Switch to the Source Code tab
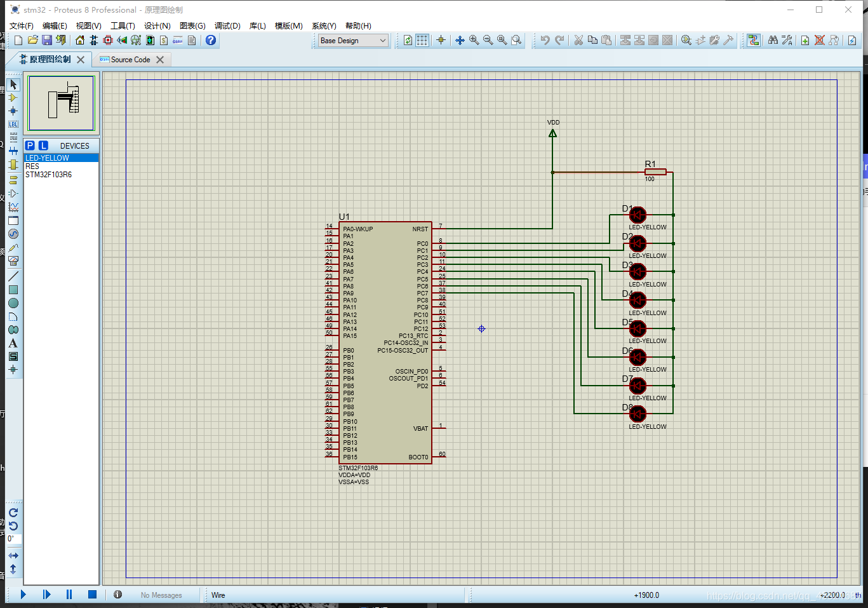 point(130,60)
